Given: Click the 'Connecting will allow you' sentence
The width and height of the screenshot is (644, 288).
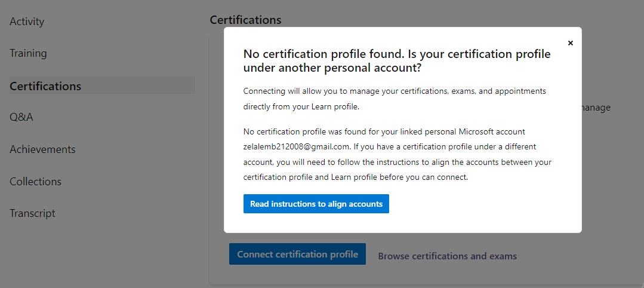Looking at the screenshot, I should coord(395,91).
